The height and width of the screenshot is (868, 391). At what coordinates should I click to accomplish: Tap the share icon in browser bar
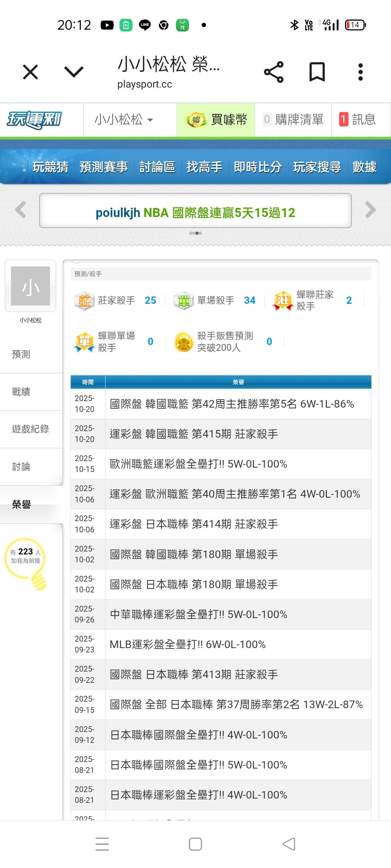[x=274, y=72]
